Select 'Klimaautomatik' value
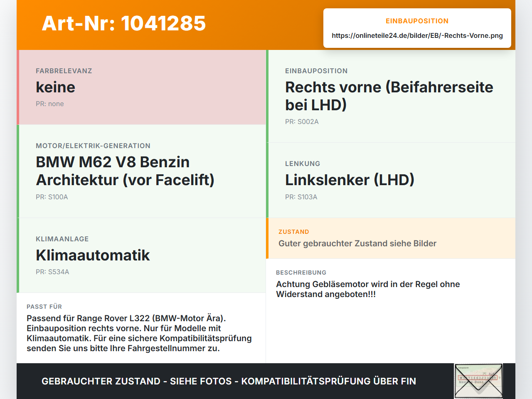This screenshot has width=532, height=399. (x=93, y=255)
